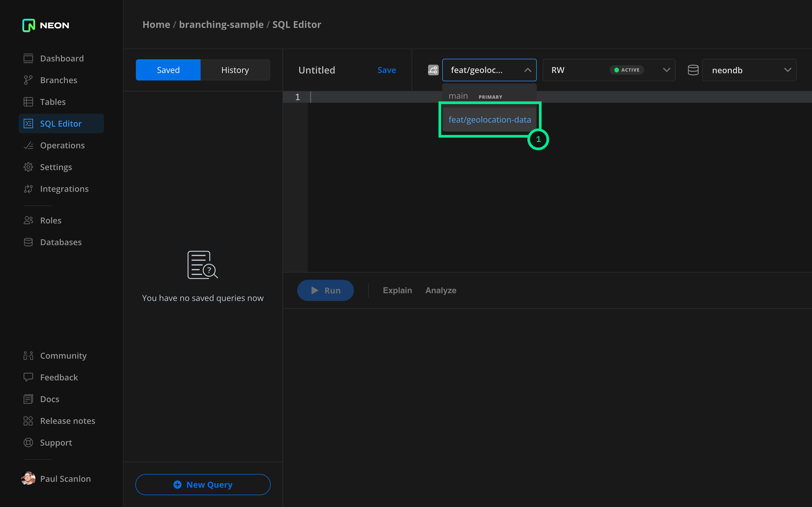Open the Operations page
This screenshot has width=812, height=507.
(62, 145)
